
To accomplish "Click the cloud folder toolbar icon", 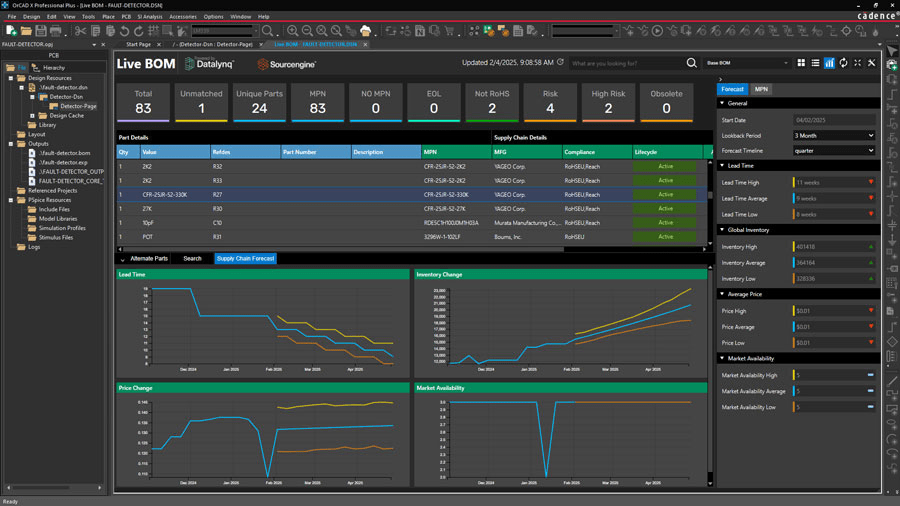I will pyautogui.click(x=366, y=30).
